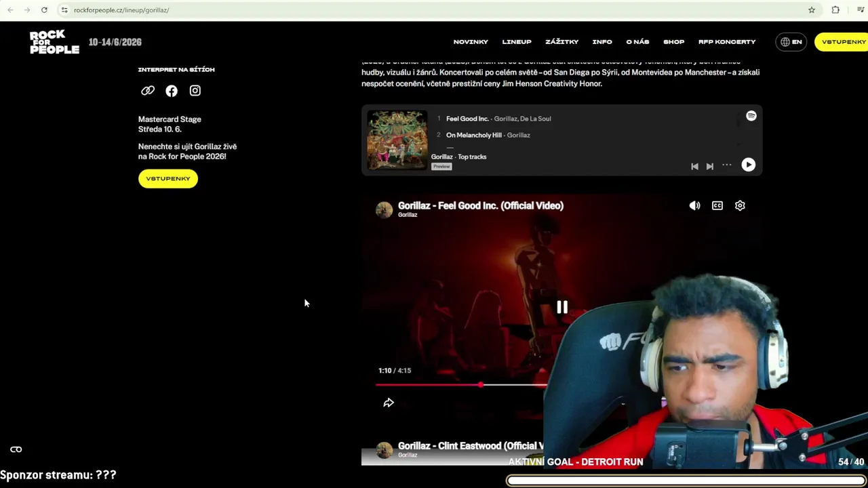Open the Gorillaz album cover thumbnail
The height and width of the screenshot is (488, 868).
[397, 140]
